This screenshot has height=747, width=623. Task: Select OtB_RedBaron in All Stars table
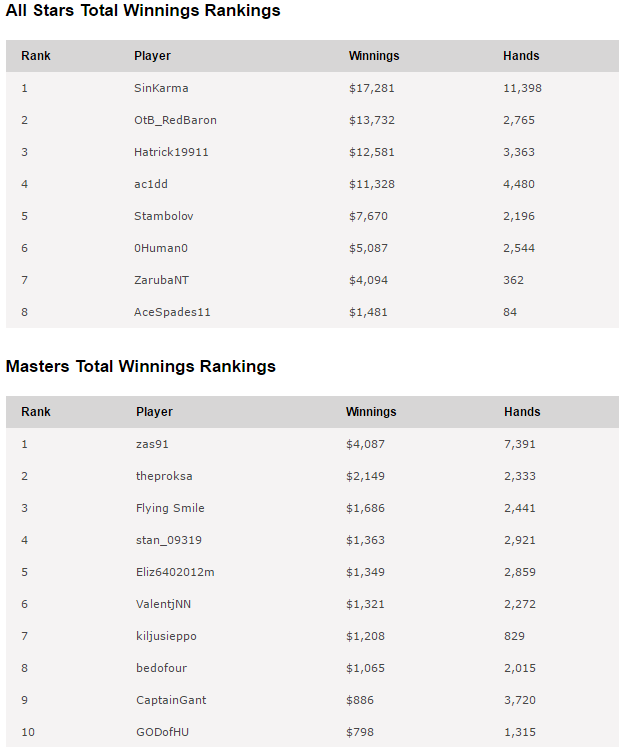175,120
